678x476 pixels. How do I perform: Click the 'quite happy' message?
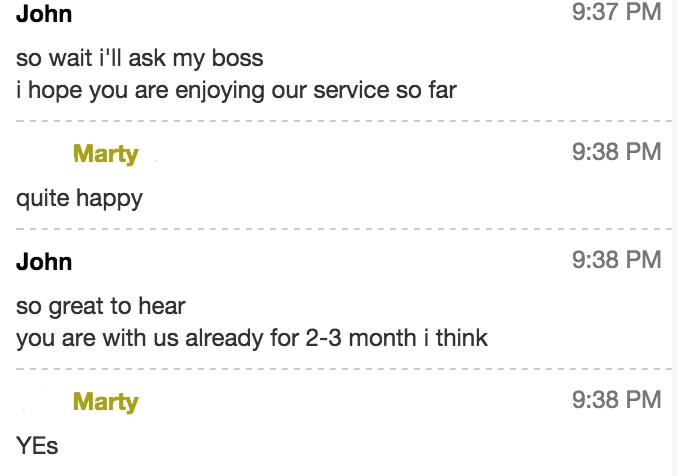[x=79, y=199]
